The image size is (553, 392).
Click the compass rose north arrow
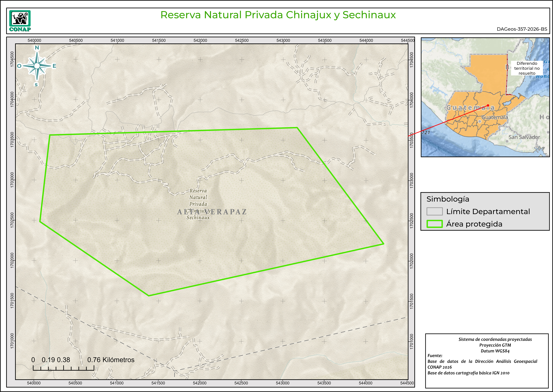[x=37, y=66]
